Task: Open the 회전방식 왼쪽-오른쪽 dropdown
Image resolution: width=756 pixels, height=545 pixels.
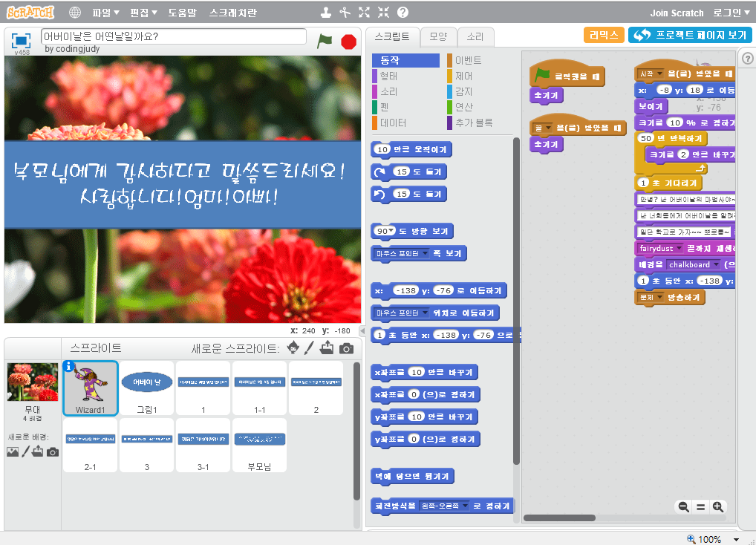Action: 466,506
